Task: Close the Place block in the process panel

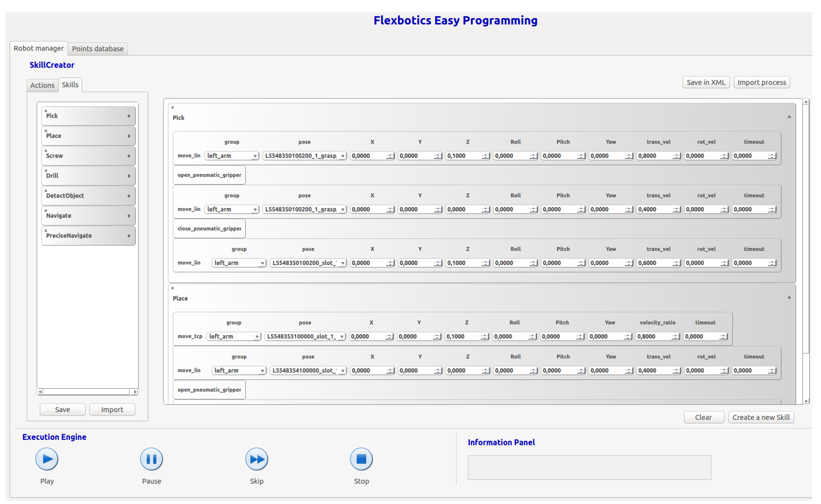Action: pos(172,288)
